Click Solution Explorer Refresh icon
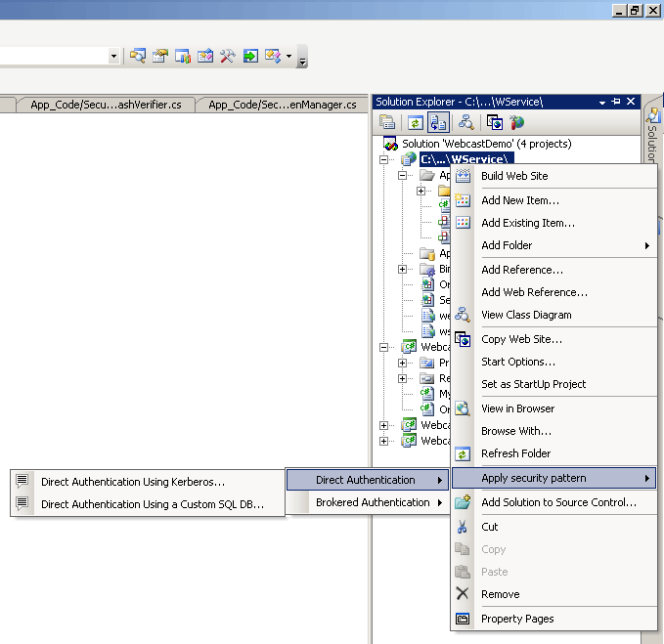The image size is (664, 644). point(415,123)
